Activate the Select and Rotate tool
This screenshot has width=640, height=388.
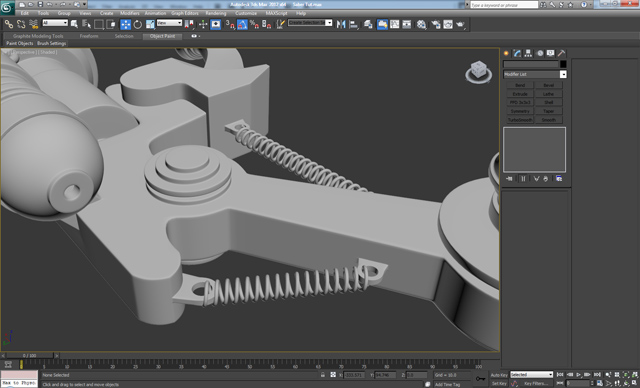click(x=138, y=24)
